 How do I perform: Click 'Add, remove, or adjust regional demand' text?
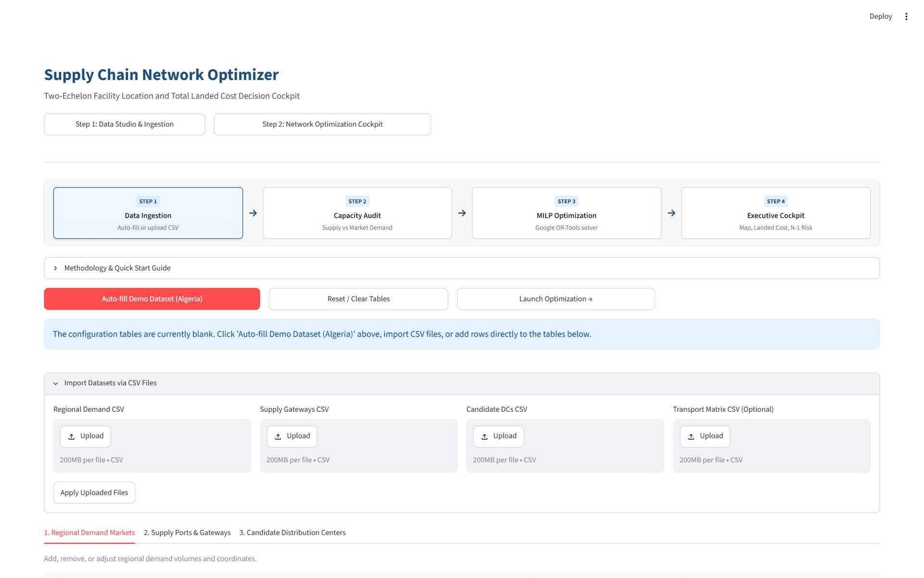(150, 559)
